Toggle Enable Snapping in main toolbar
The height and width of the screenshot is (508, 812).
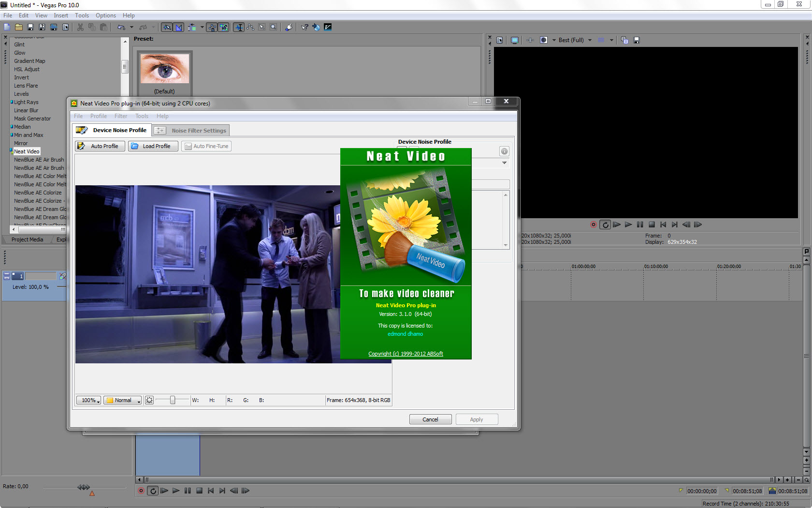167,27
